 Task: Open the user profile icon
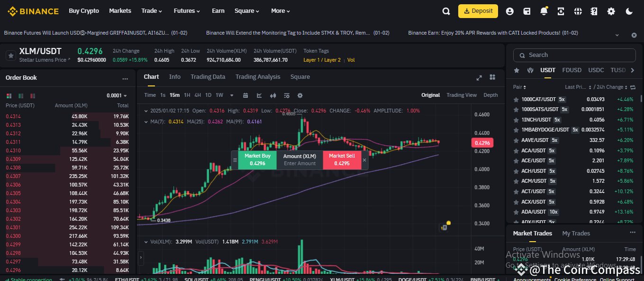point(510,11)
